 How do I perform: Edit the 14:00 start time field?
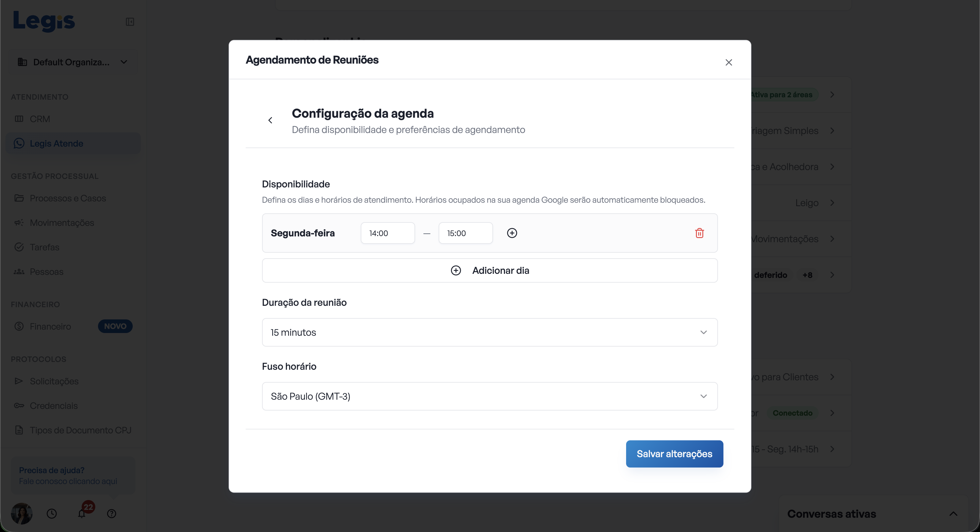(x=388, y=233)
